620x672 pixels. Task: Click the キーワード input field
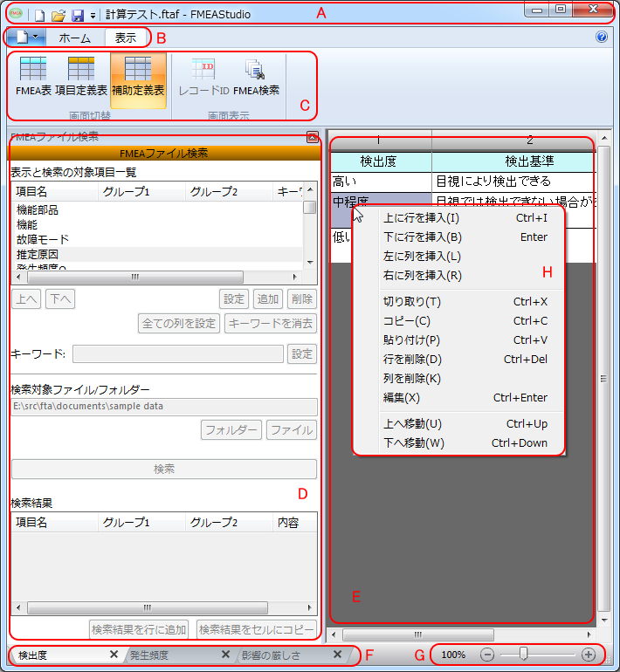point(178,353)
